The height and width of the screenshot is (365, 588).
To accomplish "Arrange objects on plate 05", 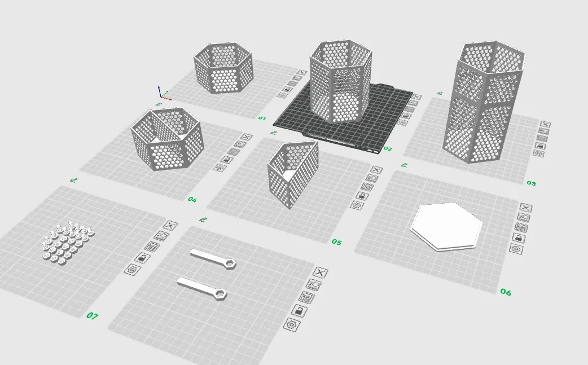I will [x=367, y=187].
